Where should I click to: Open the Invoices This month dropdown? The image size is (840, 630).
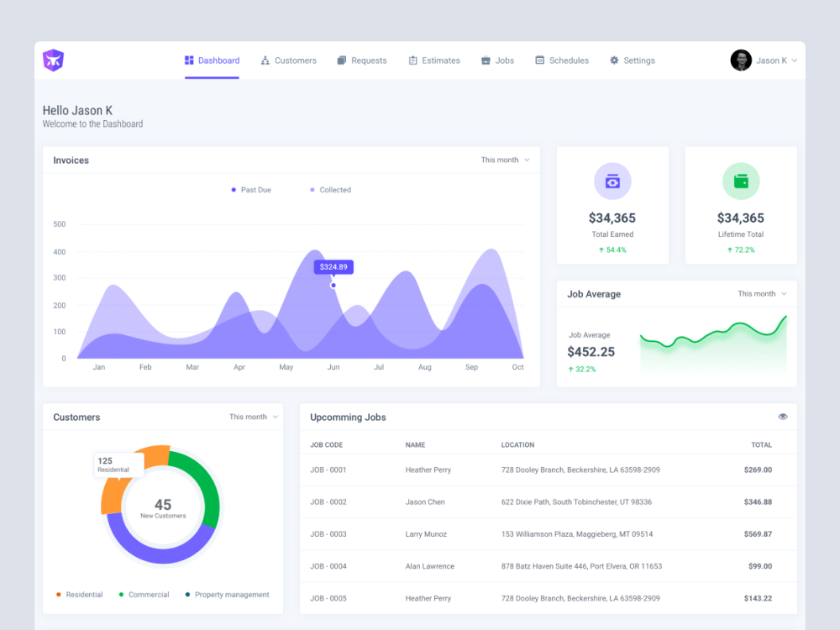click(x=504, y=160)
